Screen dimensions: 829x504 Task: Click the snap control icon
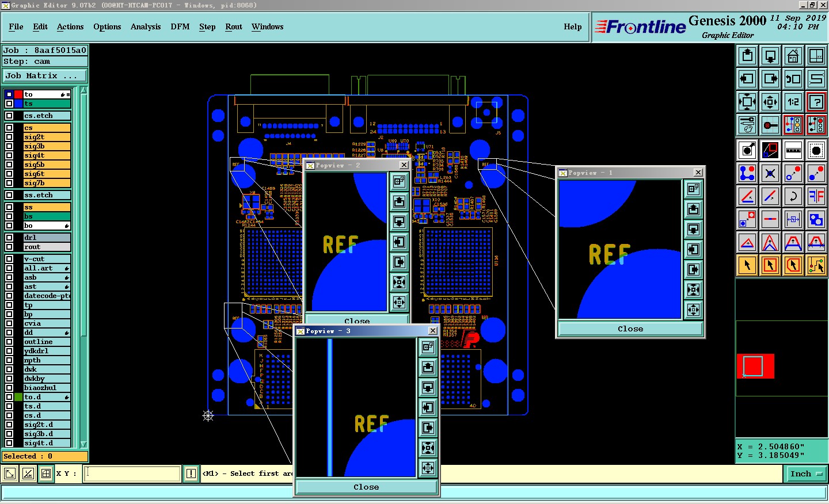[x=770, y=124]
